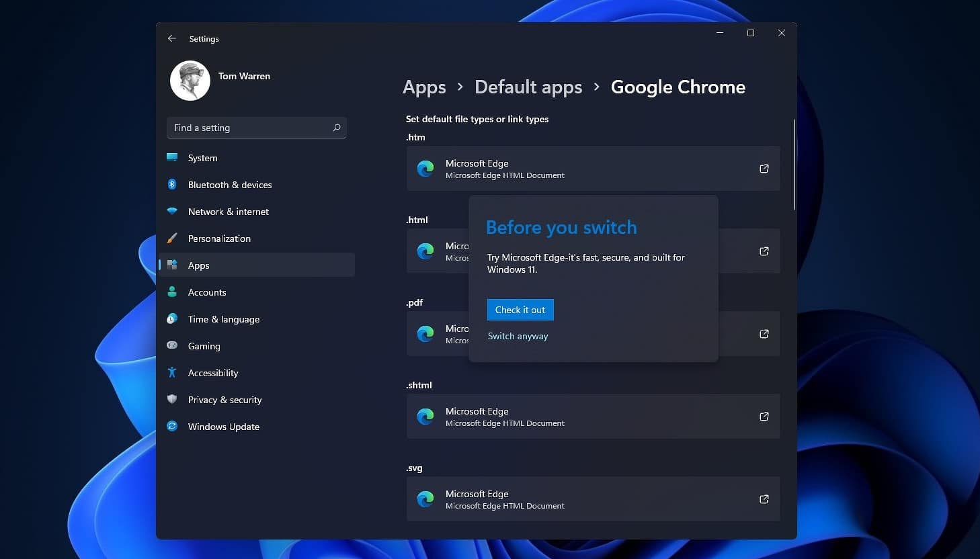The image size is (980, 559).
Task: Select the Network & internet wifi icon
Action: 172,212
